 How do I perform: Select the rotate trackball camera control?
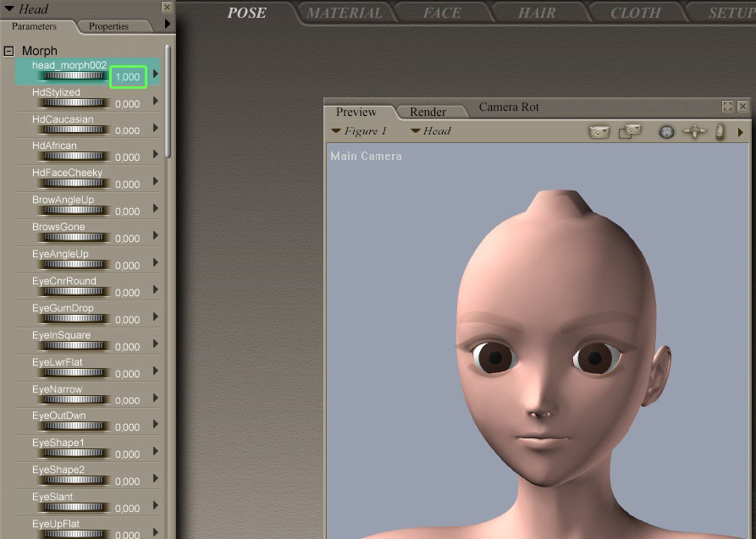point(666,132)
